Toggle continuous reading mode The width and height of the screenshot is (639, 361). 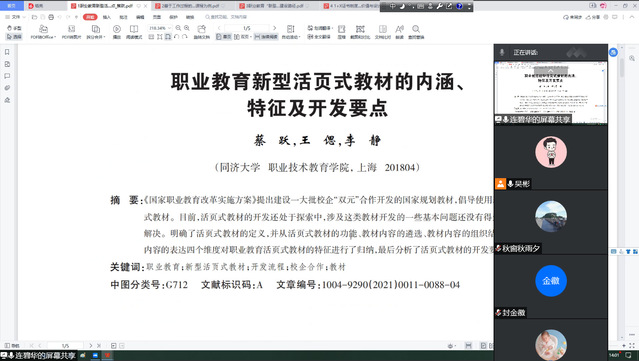point(266,37)
